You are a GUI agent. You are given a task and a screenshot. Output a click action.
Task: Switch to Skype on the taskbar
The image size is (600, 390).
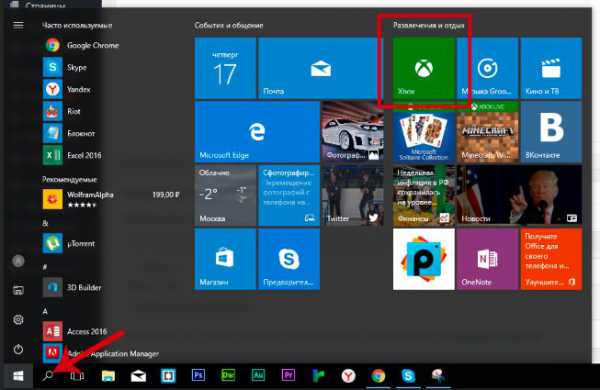(408, 376)
